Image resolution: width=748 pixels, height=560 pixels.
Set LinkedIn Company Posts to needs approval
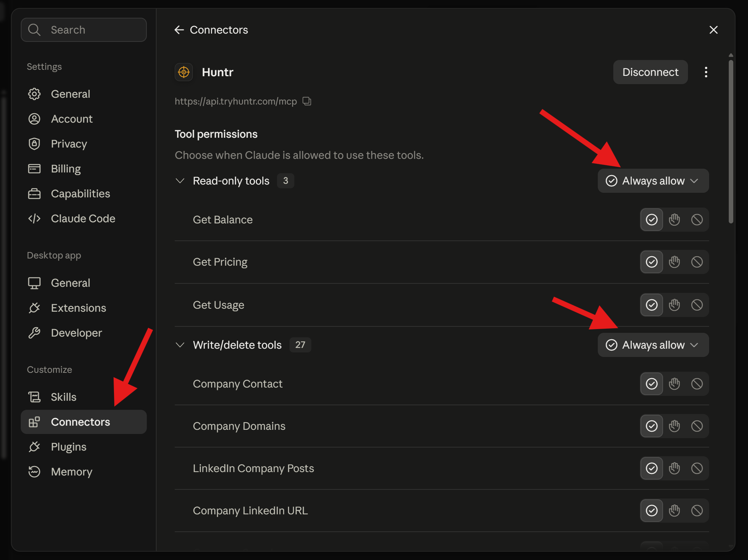674,468
